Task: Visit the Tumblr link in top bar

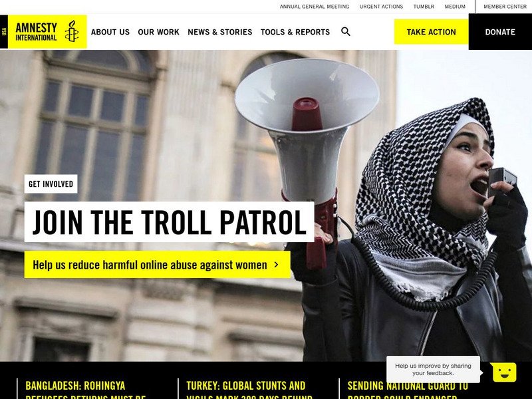Action: pyautogui.click(x=424, y=7)
